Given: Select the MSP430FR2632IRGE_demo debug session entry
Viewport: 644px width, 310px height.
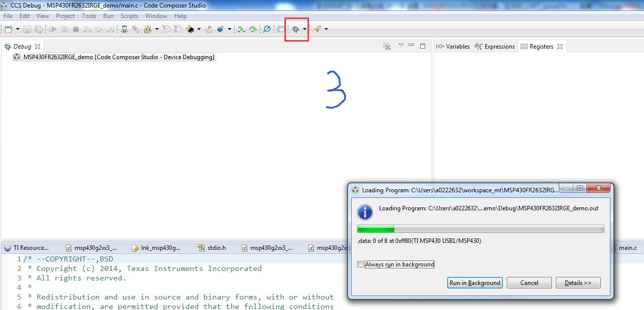Looking at the screenshot, I should click(114, 57).
